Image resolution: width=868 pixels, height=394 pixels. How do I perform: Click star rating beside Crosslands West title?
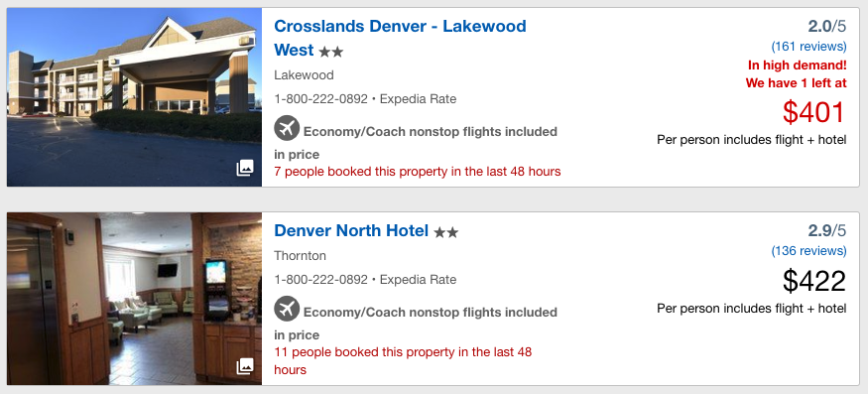pyautogui.click(x=331, y=52)
